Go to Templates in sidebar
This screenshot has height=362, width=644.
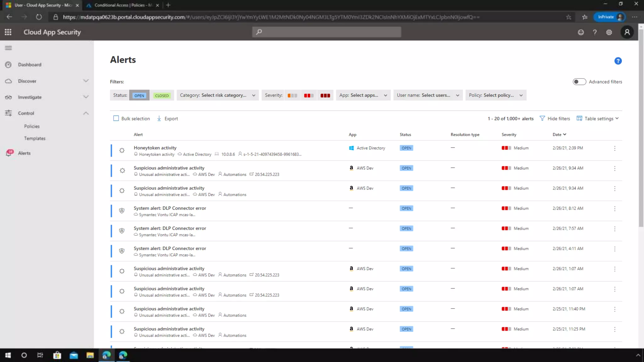coord(35,139)
